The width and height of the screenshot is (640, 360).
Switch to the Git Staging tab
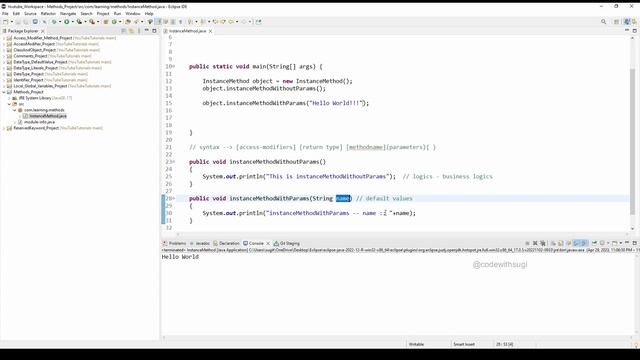coord(287,243)
